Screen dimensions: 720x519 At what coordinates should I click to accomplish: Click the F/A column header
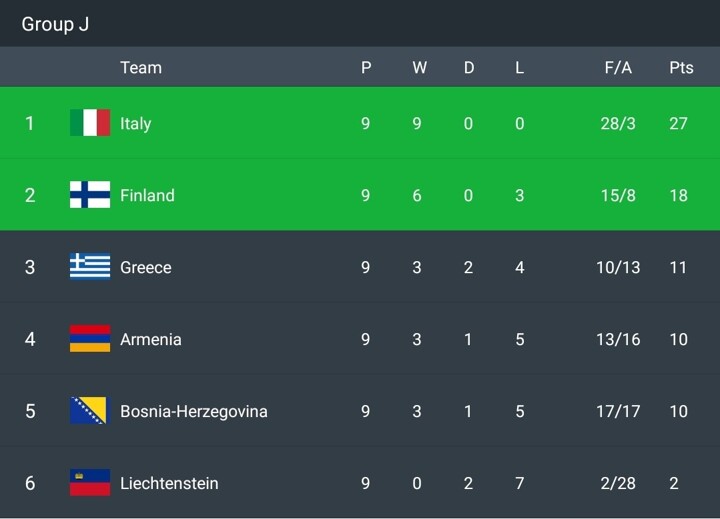coord(618,68)
